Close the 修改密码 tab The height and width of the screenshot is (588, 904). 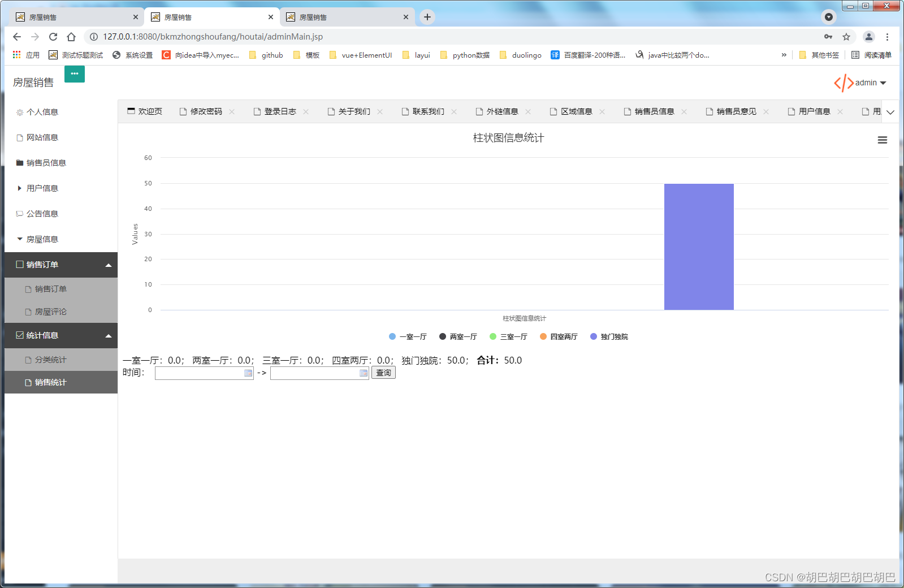(x=232, y=112)
